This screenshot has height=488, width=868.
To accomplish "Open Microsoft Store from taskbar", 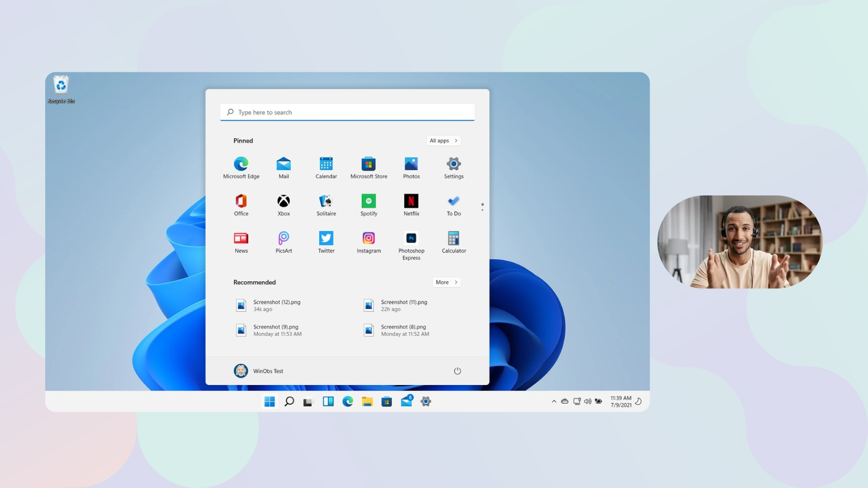I will 387,401.
